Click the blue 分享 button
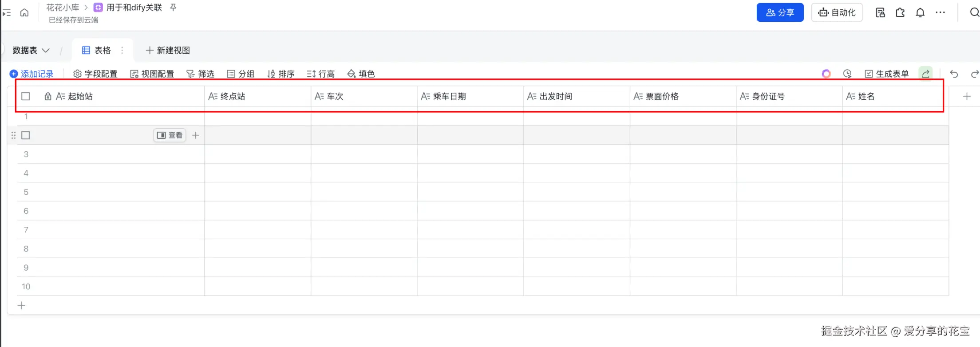This screenshot has width=980, height=347. (x=780, y=12)
